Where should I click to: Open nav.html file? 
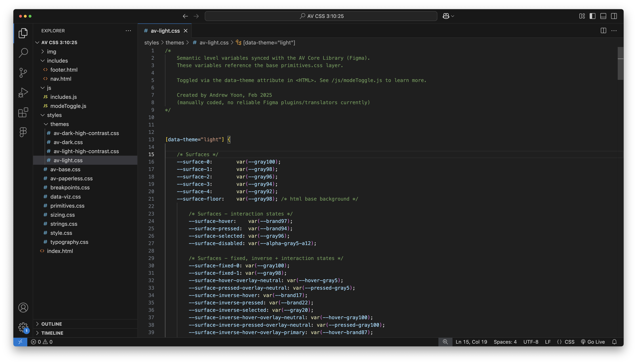[x=85, y=79]
